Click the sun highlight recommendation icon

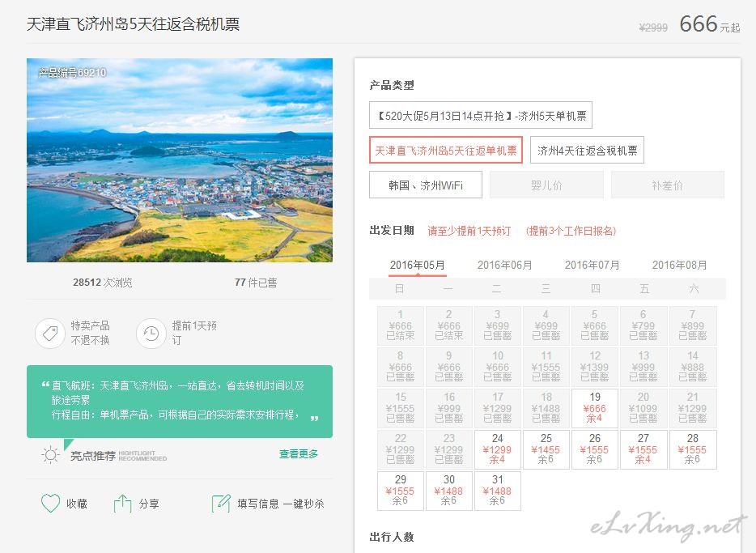[x=50, y=455]
